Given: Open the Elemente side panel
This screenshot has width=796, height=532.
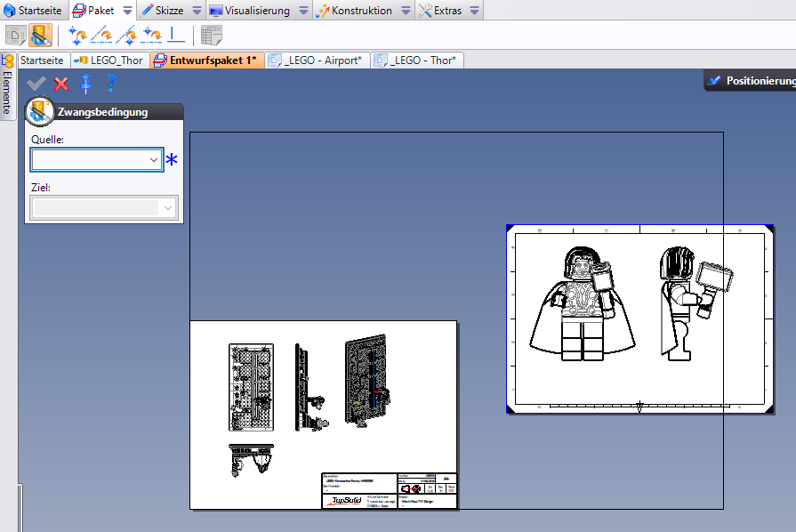Looking at the screenshot, I should [6, 93].
